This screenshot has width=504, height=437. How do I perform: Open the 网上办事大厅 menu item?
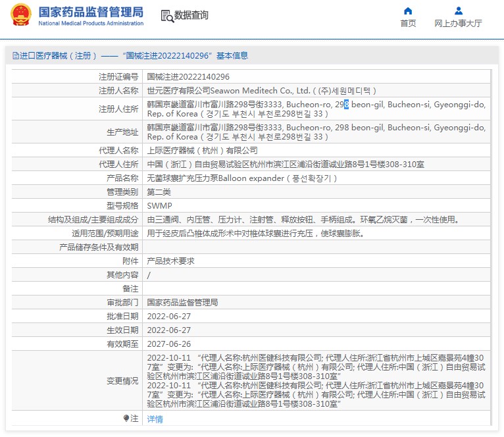(x=458, y=24)
